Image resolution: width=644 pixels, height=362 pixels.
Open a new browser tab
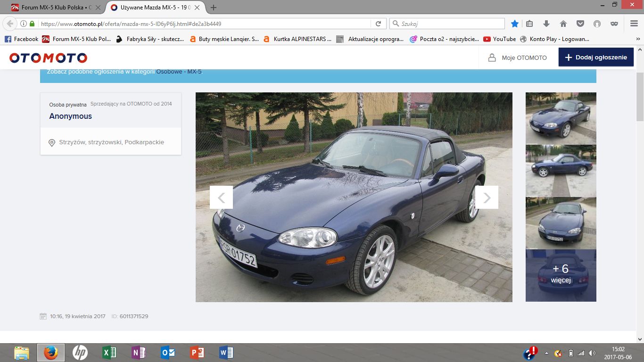pos(214,8)
